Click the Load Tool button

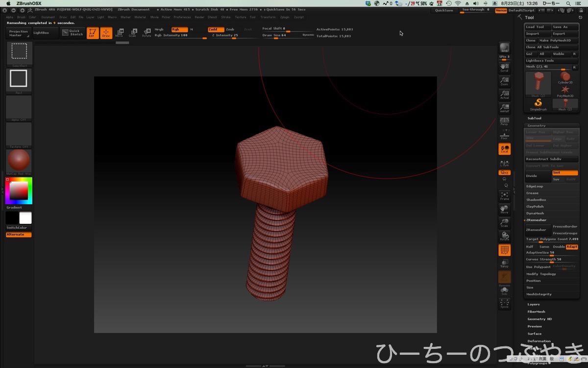[537, 27]
